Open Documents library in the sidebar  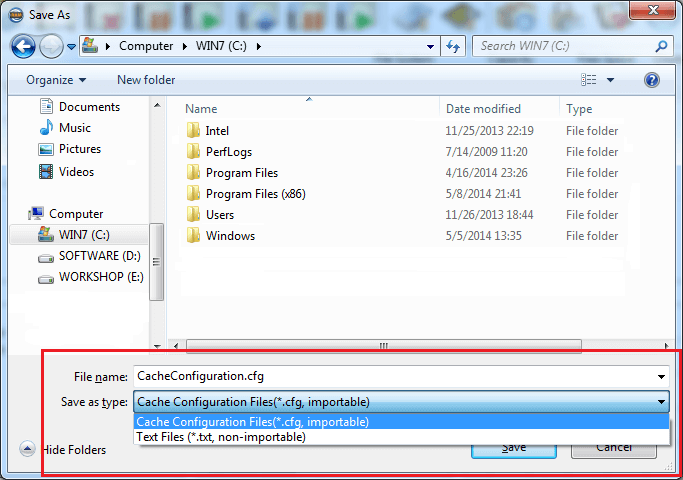pyautogui.click(x=89, y=107)
